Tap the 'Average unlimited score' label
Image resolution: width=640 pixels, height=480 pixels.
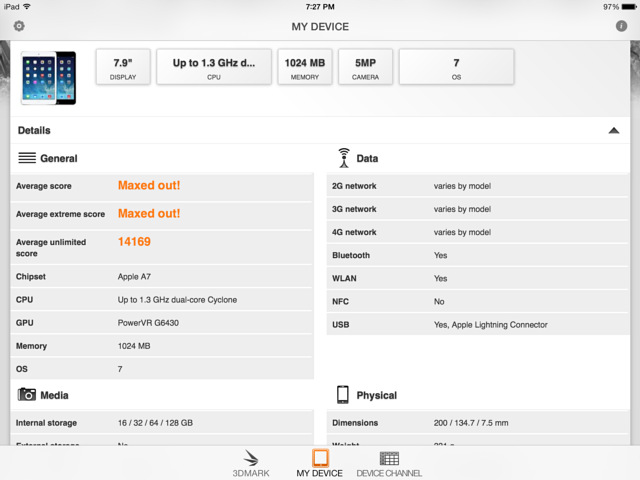51,248
